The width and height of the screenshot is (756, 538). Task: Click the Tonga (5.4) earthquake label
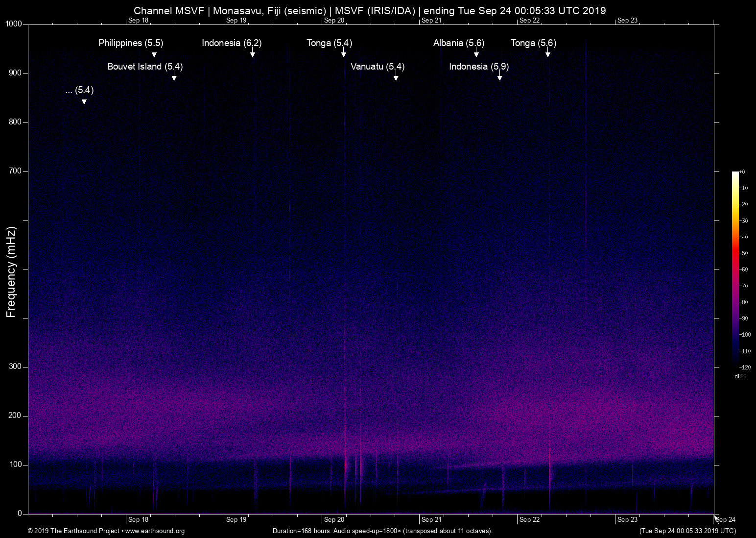[329, 43]
